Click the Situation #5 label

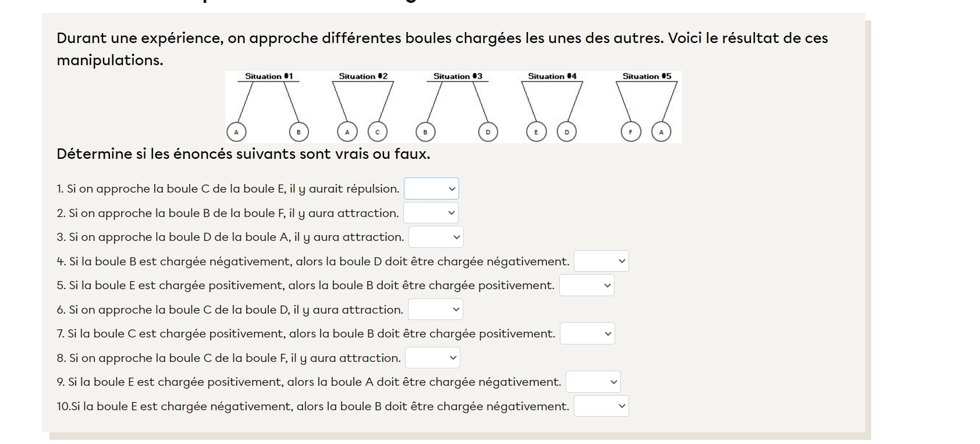[647, 76]
